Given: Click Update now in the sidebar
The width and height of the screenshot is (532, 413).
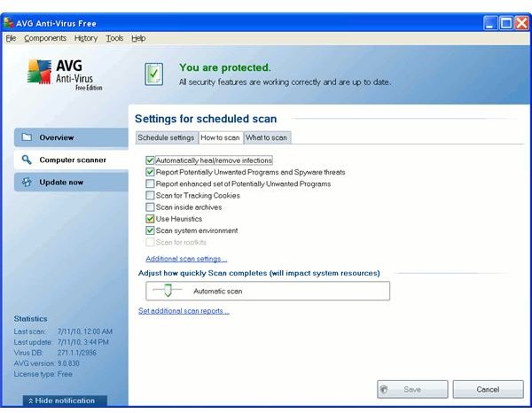Looking at the screenshot, I should point(71,182).
